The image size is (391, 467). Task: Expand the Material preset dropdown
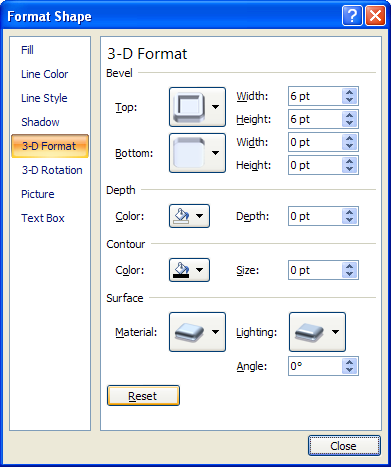[197, 332]
